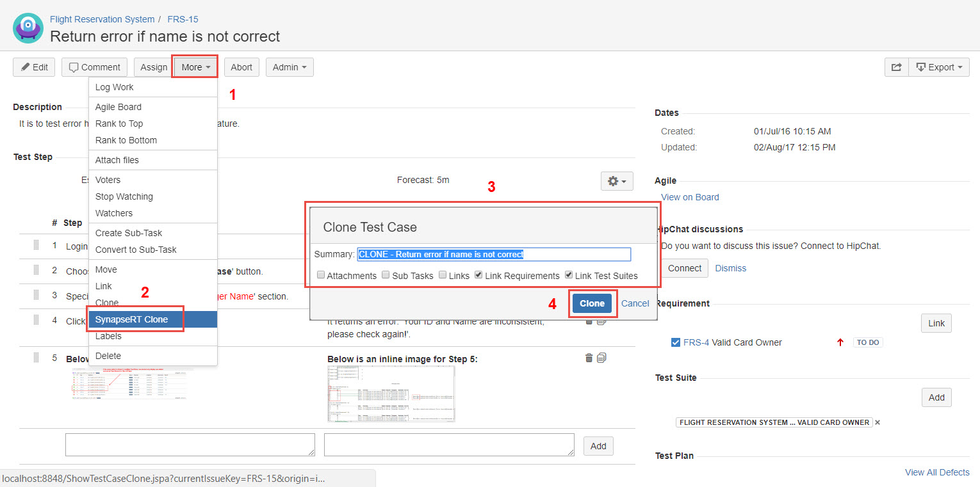Open the Export dropdown
980x487 pixels.
(x=938, y=67)
